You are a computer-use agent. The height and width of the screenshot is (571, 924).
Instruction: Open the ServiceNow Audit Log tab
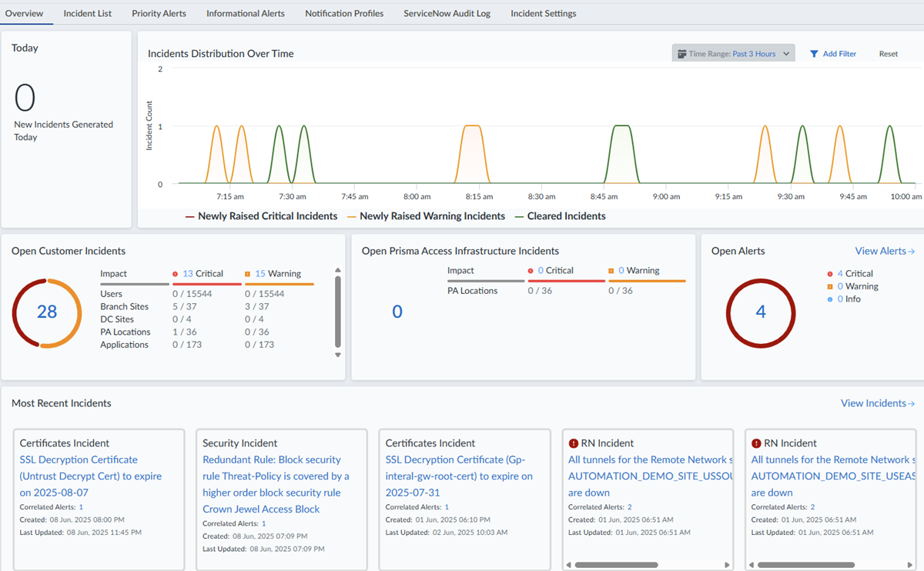coord(447,13)
